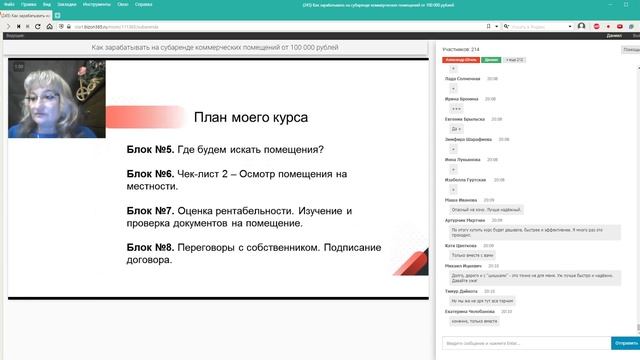The width and height of the screenshot is (640, 360).
Task: Click the participants count 214 label
Action: tap(461, 49)
